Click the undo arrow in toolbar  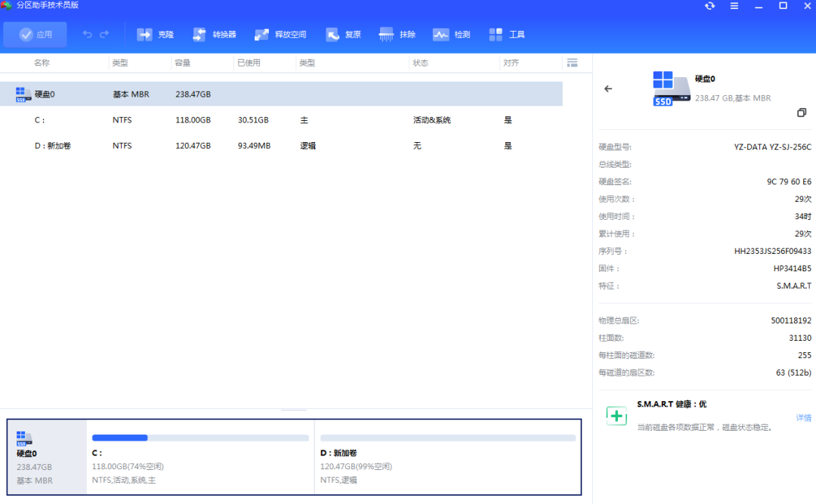coord(88,35)
